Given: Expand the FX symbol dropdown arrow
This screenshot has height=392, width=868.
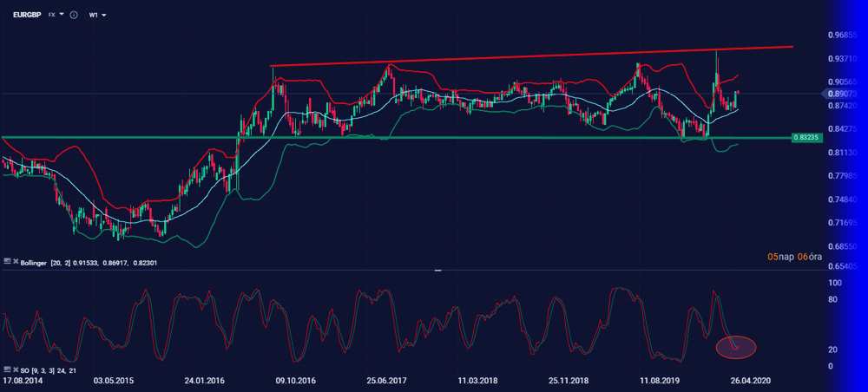Looking at the screenshot, I should tap(62, 15).
